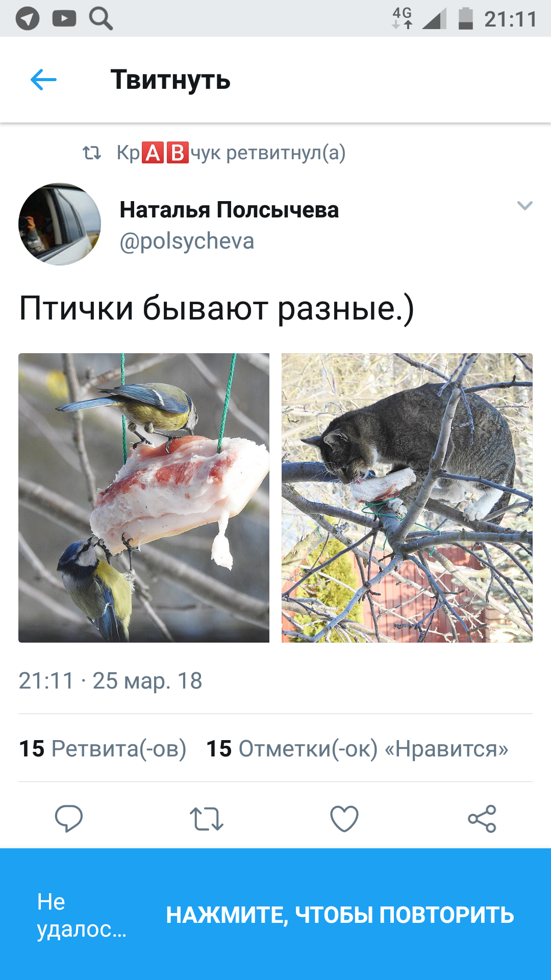View 15 Отметки «Нравится» list
This screenshot has width=551, height=980.
[x=357, y=749]
